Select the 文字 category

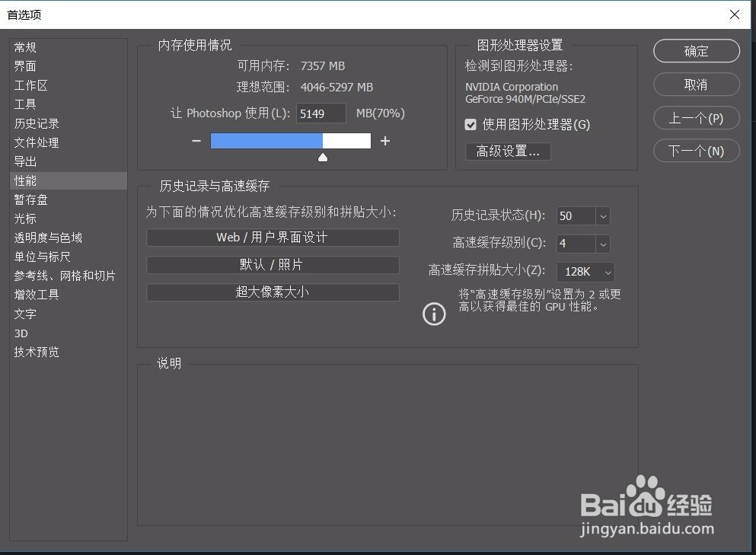pyautogui.click(x=69, y=314)
